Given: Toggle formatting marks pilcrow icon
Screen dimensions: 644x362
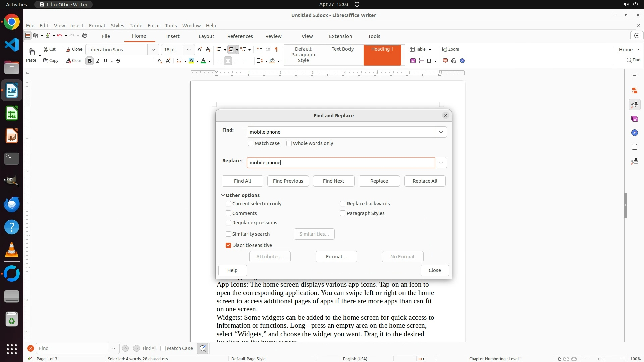Looking at the screenshot, I should [x=276, y=49].
